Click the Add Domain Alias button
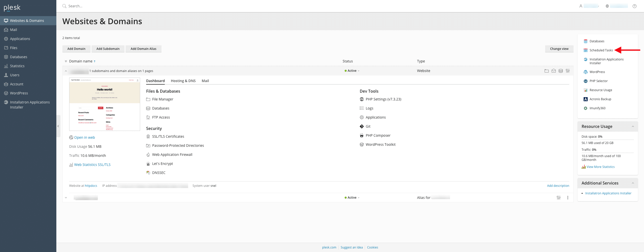 click(x=143, y=49)
